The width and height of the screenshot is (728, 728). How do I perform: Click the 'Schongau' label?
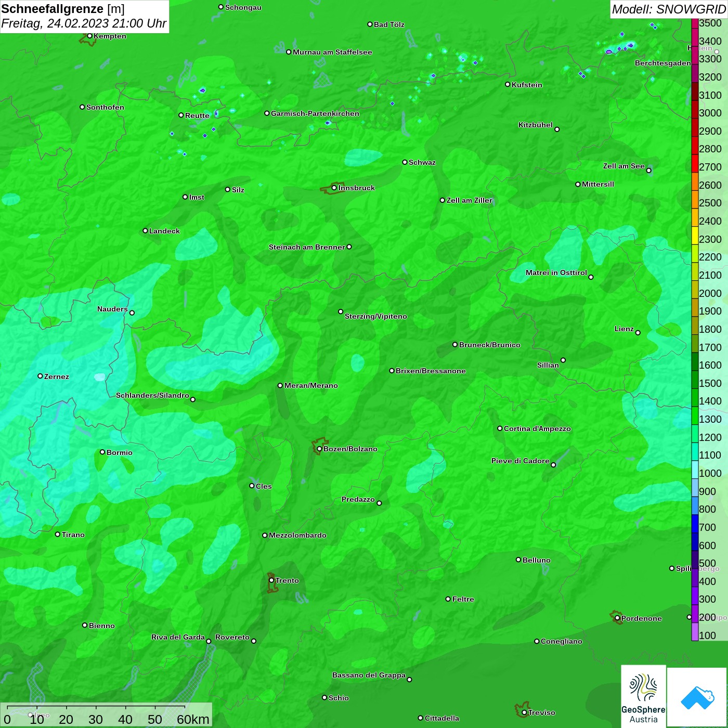pos(243,7)
